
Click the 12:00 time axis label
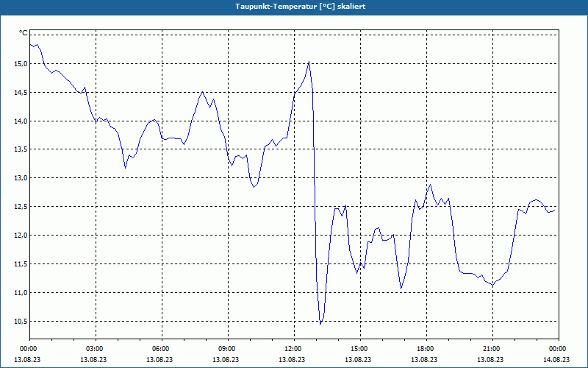pyautogui.click(x=294, y=349)
